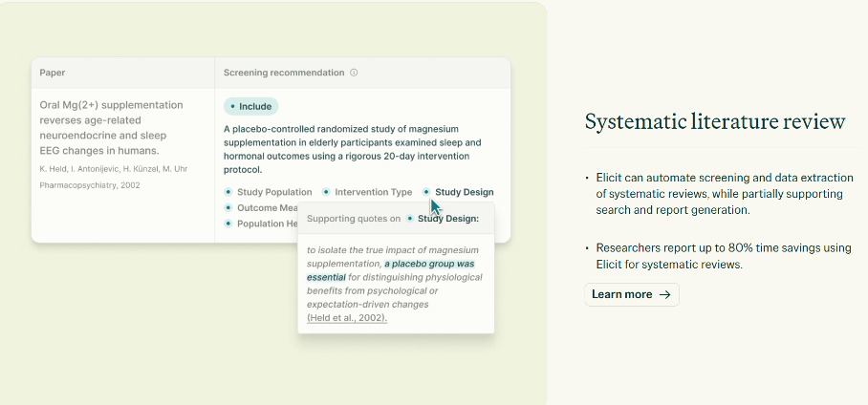Select the Study Design criterion tag
868x405 pixels.
(458, 192)
